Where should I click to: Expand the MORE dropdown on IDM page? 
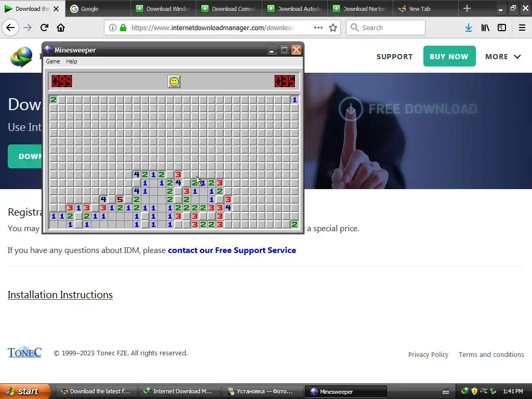503,57
